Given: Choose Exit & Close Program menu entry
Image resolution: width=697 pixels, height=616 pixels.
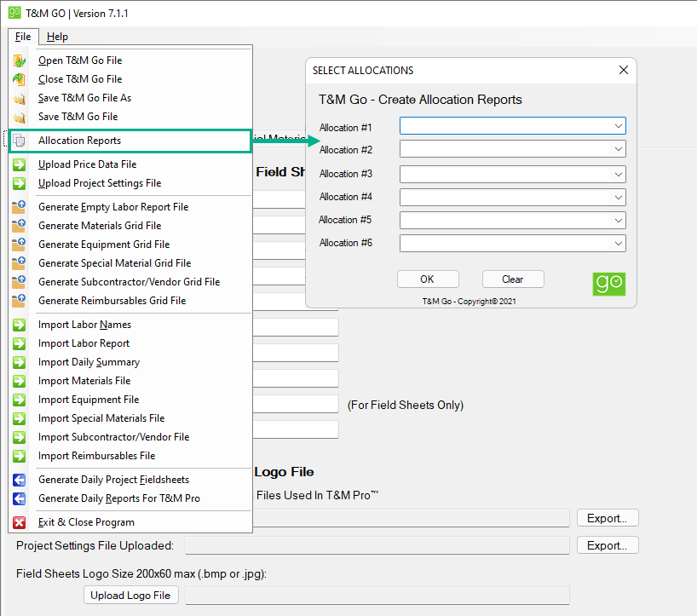Looking at the screenshot, I should click(130, 522).
